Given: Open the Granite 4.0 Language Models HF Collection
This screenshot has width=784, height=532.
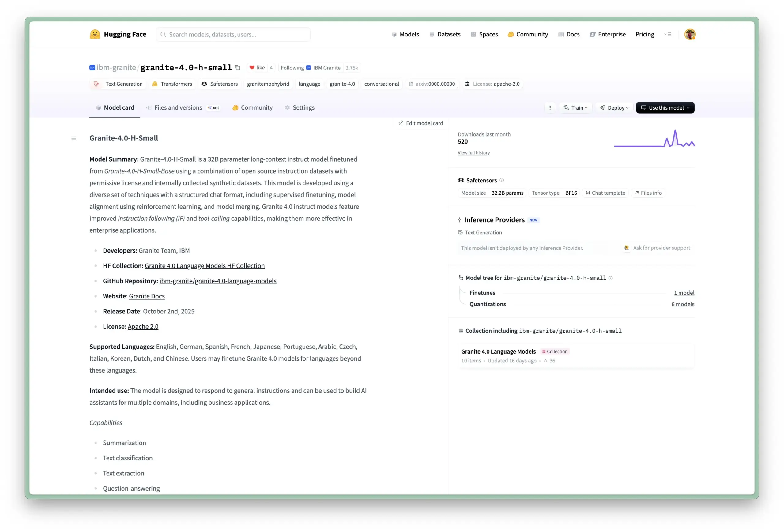Looking at the screenshot, I should [x=205, y=266].
